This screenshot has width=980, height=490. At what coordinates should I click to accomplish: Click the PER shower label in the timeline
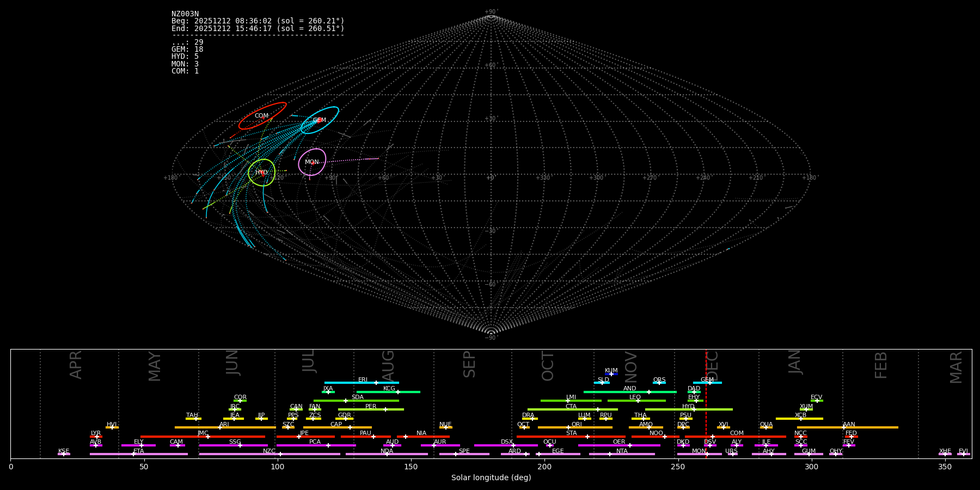pyautogui.click(x=371, y=407)
